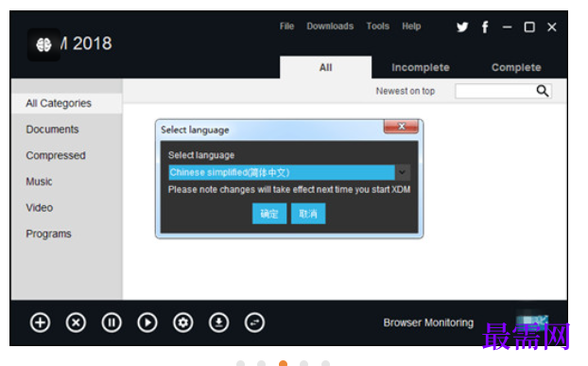Open the Tools menu
The width and height of the screenshot is (588, 366).
coord(377,26)
